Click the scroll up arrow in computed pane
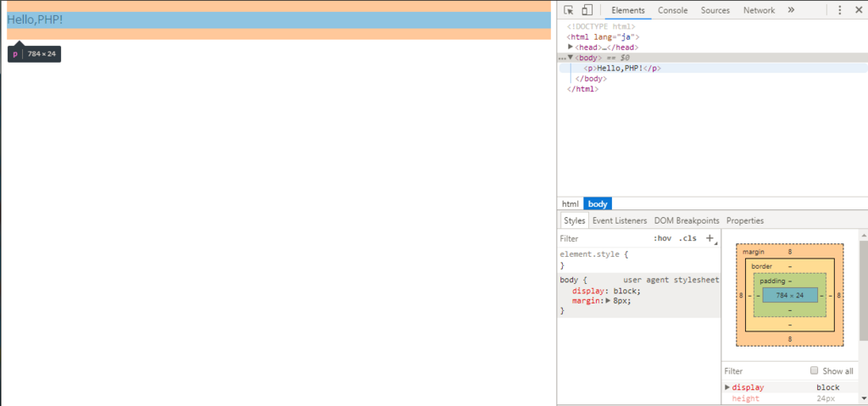Viewport: 868px width, 406px height. [x=863, y=236]
